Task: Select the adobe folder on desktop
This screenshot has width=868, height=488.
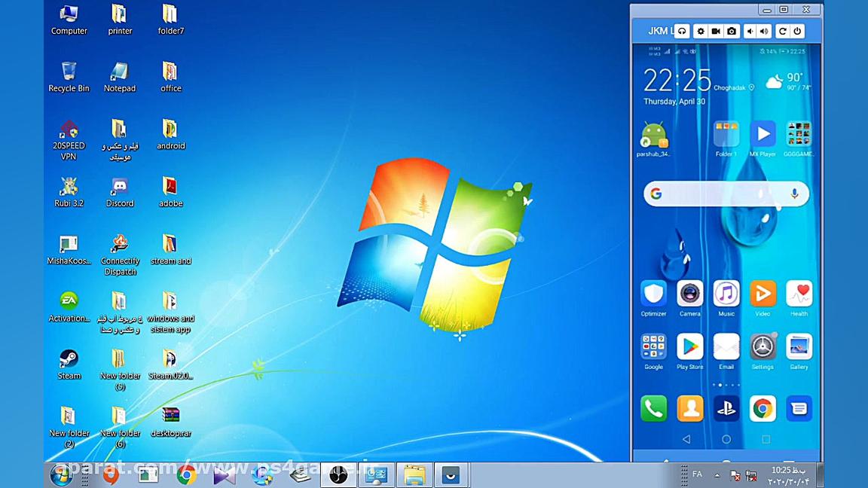Action: (170, 192)
